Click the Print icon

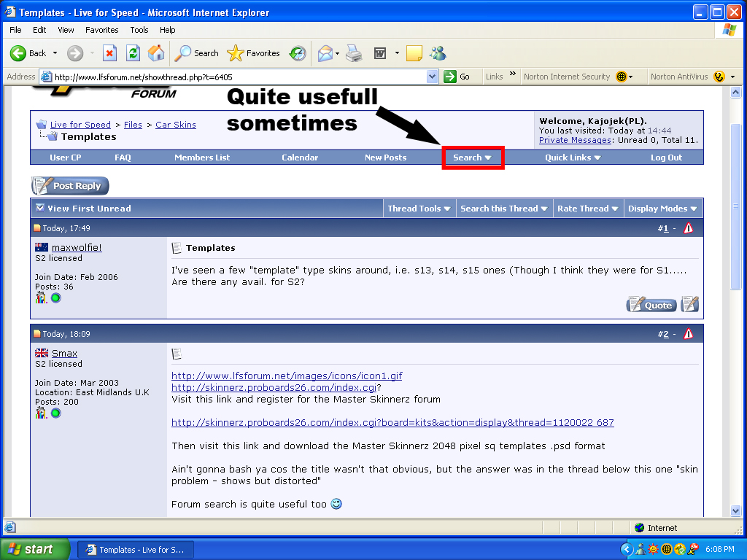(x=354, y=53)
